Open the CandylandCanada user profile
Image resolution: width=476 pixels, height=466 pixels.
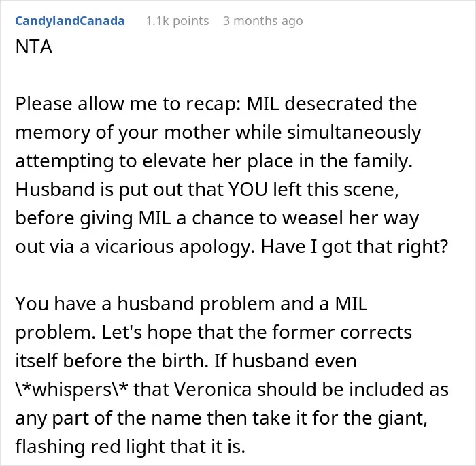click(x=70, y=21)
